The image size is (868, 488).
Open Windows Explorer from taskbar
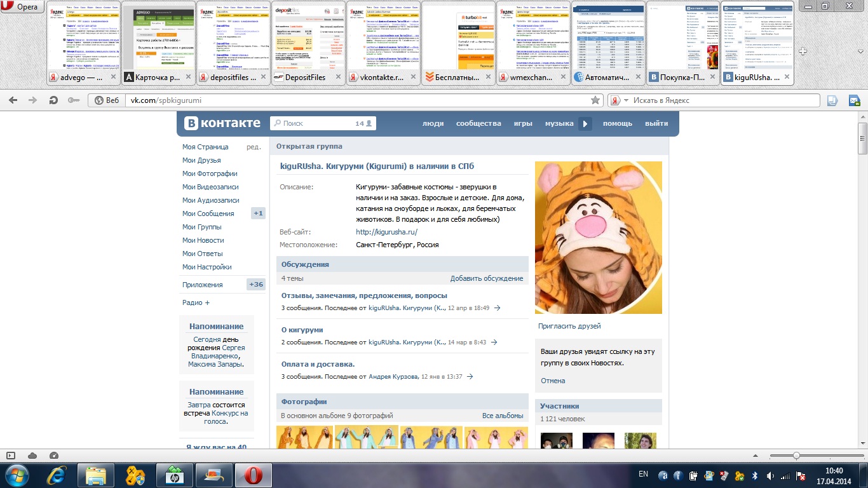[x=96, y=475]
